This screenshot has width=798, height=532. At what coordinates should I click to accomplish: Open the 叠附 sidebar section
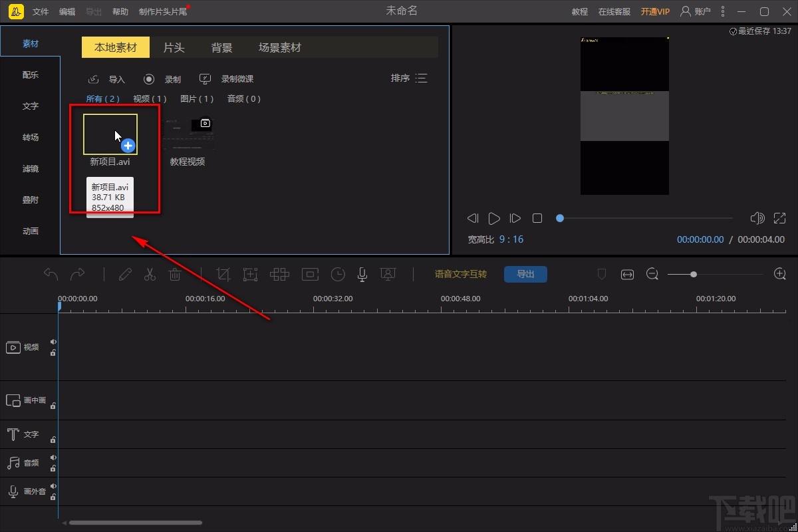(30, 200)
